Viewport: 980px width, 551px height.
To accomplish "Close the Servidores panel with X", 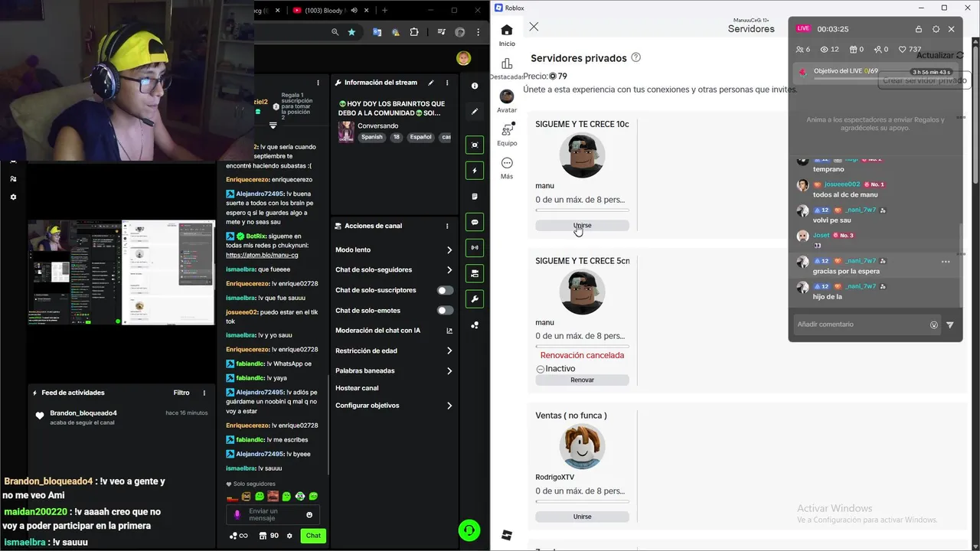I will point(534,27).
